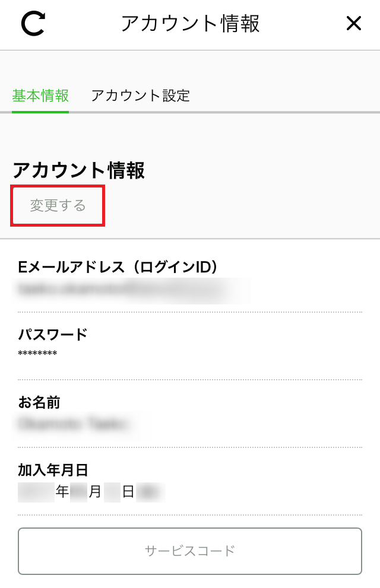
Task: Click the 月 character in join date
Action: coord(94,492)
